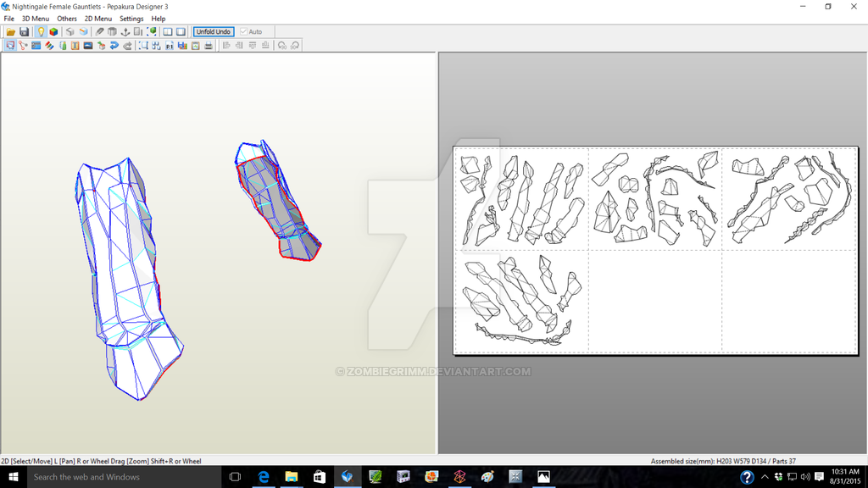
Task: Toggle the light bulb lighting button
Action: click(x=41, y=32)
